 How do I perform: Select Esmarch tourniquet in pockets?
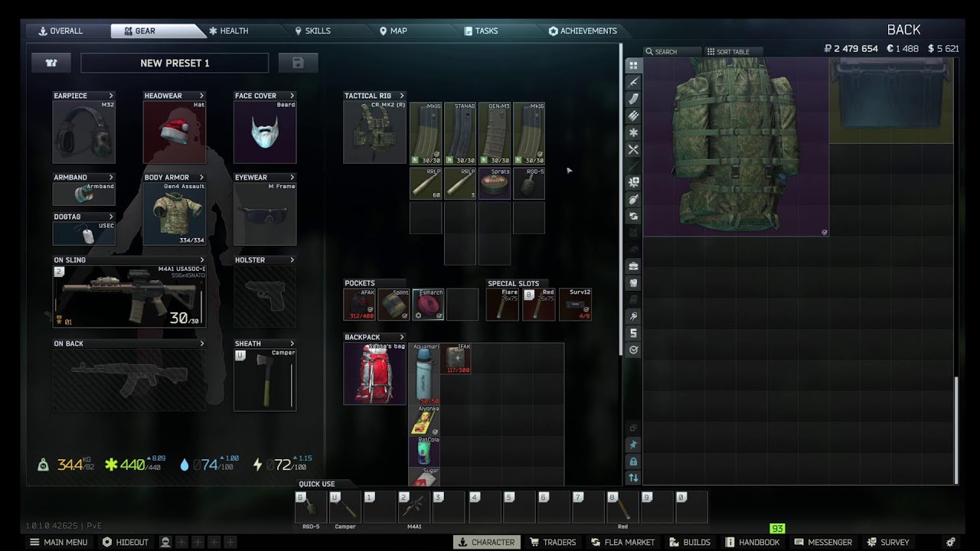[429, 305]
